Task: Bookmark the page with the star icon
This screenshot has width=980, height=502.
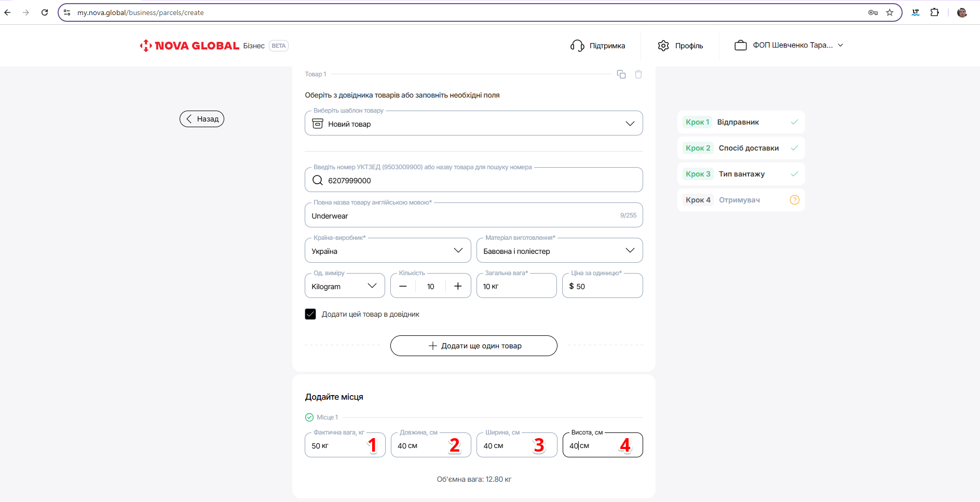Action: point(890,12)
